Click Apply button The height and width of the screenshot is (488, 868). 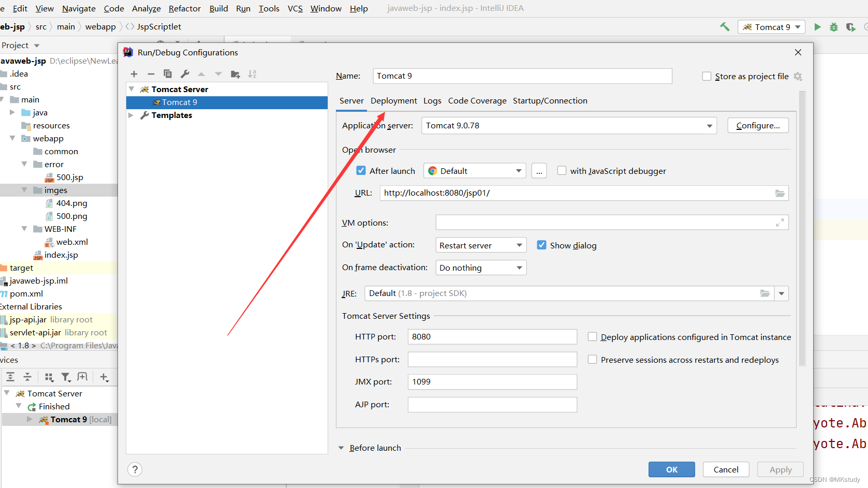(x=781, y=469)
